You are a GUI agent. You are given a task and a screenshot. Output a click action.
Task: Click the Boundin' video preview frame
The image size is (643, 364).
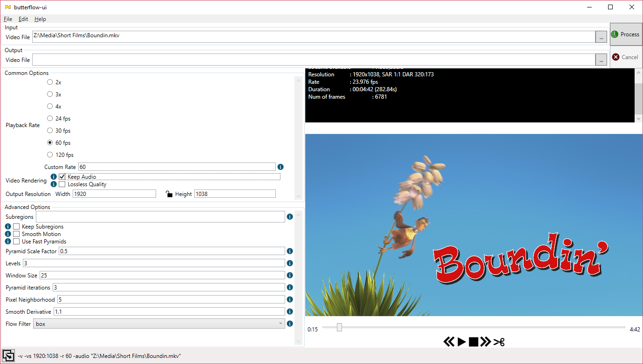(474, 225)
